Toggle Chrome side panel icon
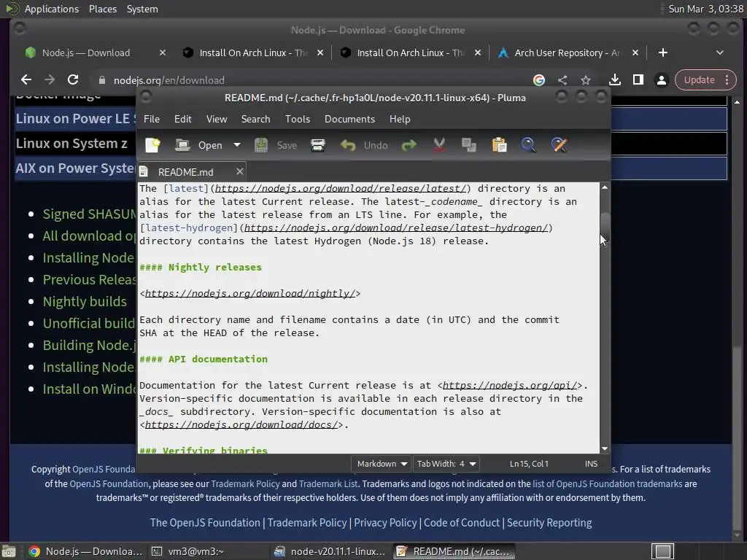This screenshot has width=747, height=560. [638, 80]
